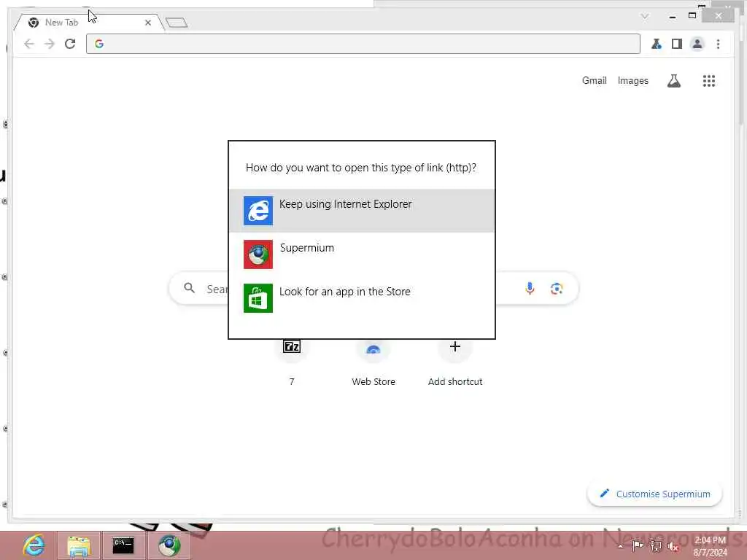
Task: Open the Action Center flag icon
Action: pos(638,545)
